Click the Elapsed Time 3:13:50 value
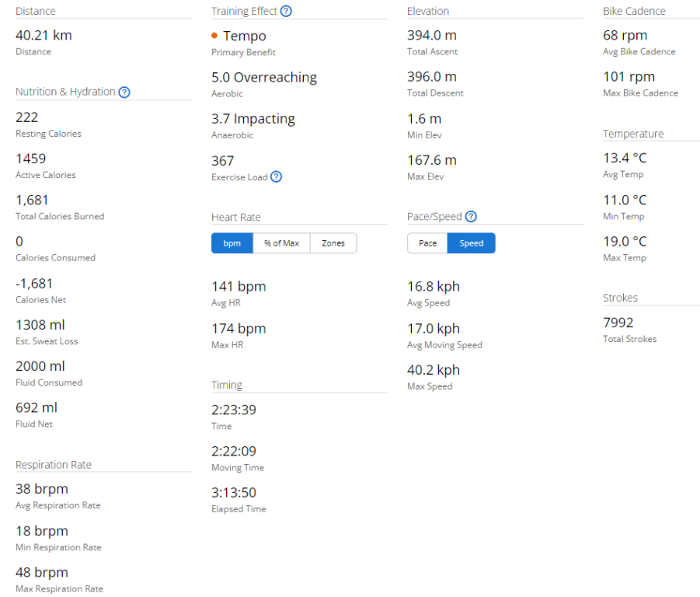Viewport: 700px width, 597px height. click(234, 493)
